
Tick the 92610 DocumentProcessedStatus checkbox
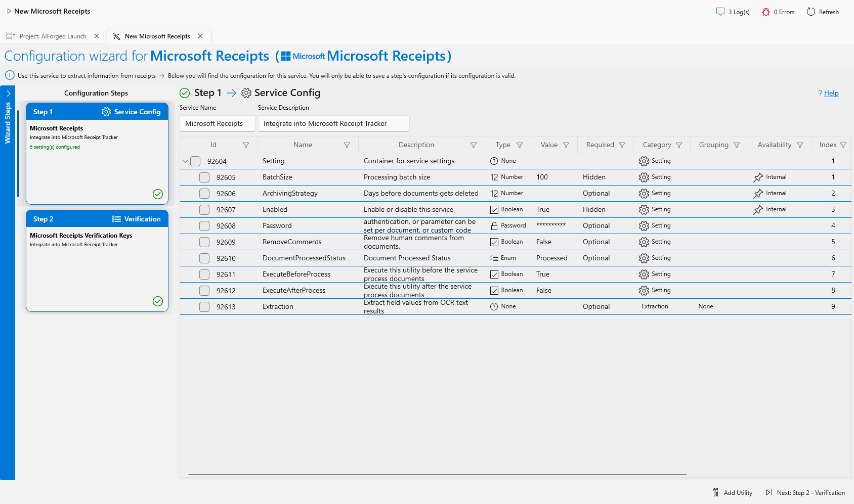[x=204, y=258]
